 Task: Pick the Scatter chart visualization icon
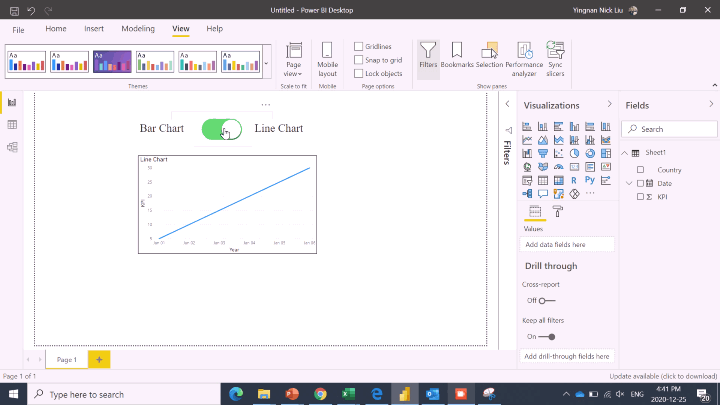[x=558, y=153]
